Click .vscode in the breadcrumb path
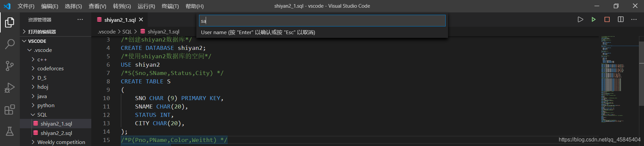 point(107,31)
